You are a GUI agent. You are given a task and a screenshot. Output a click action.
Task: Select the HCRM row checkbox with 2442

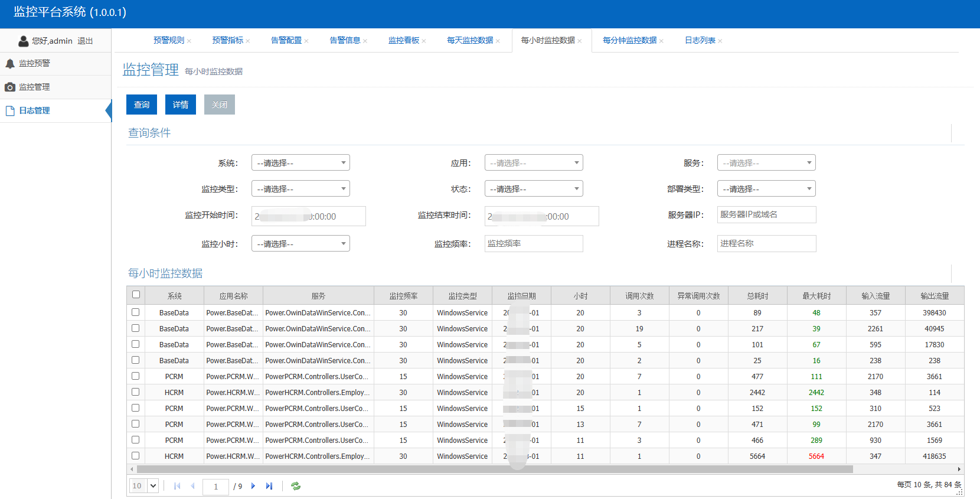point(136,392)
